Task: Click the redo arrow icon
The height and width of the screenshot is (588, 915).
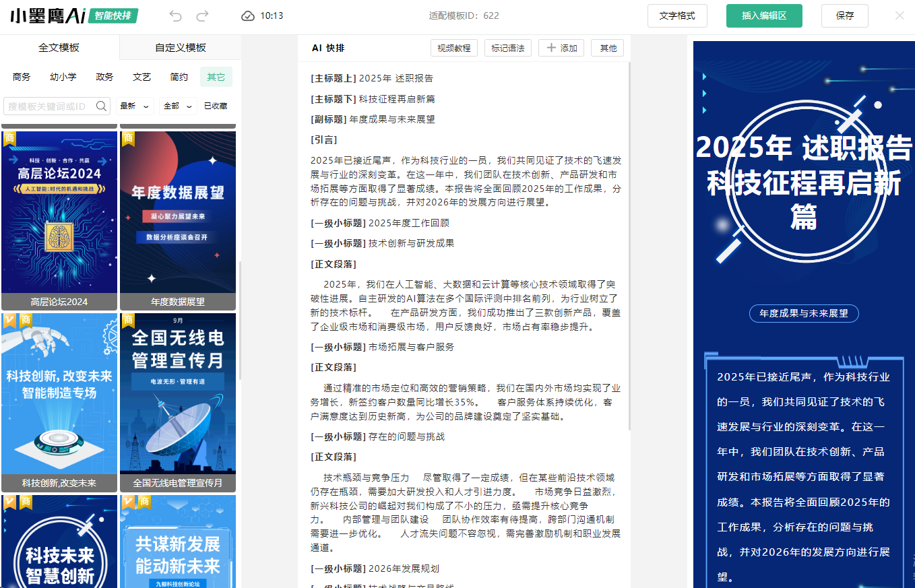Action: tap(202, 16)
